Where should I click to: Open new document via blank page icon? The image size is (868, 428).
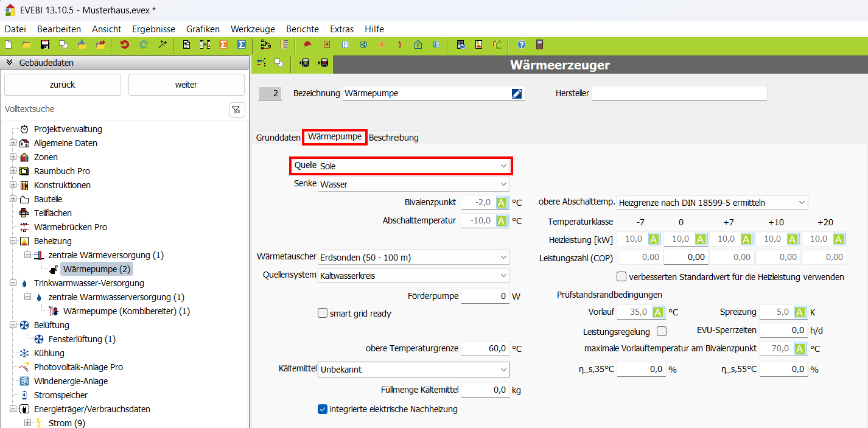coord(8,44)
